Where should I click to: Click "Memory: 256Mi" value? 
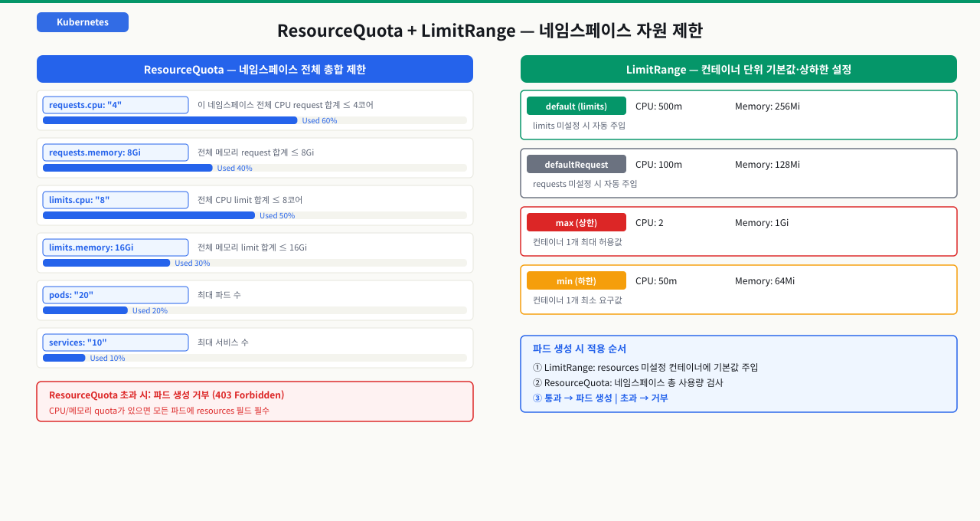(767, 106)
